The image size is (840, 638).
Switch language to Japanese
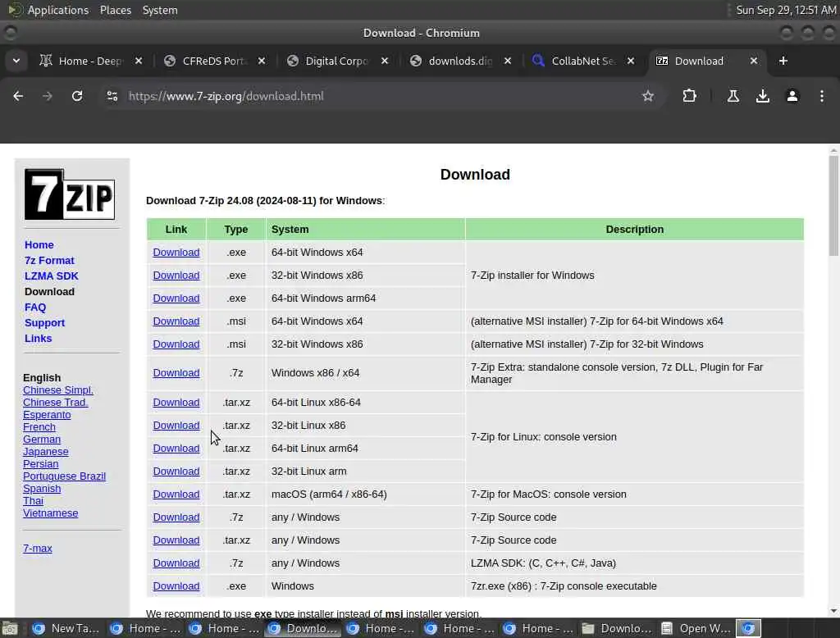46,452
